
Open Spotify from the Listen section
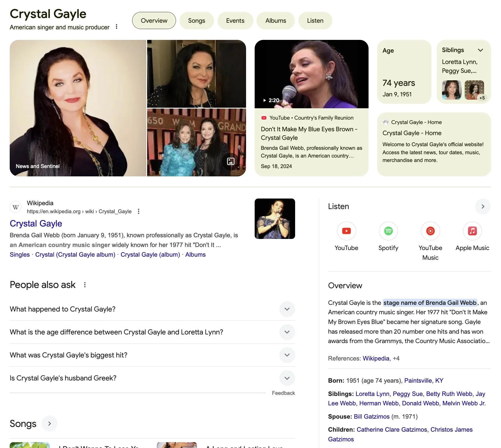pos(388,231)
